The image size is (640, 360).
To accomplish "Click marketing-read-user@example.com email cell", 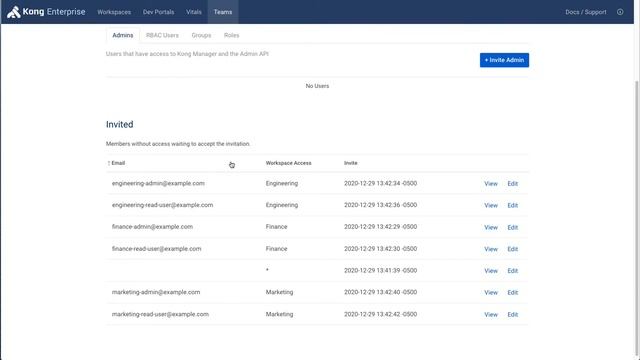I will click(x=160, y=314).
